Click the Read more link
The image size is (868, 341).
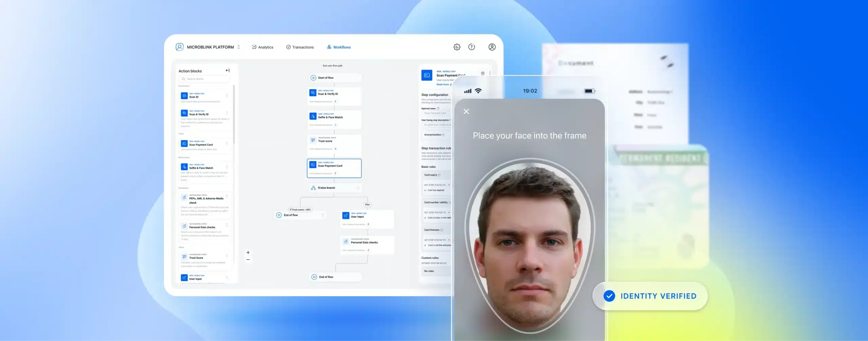[x=443, y=84]
